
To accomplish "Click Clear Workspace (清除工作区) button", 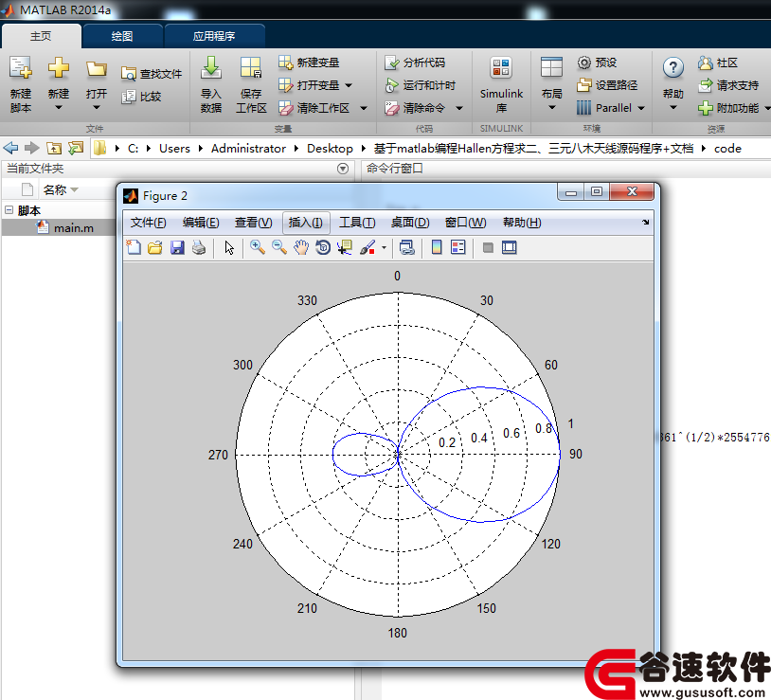I will point(314,108).
